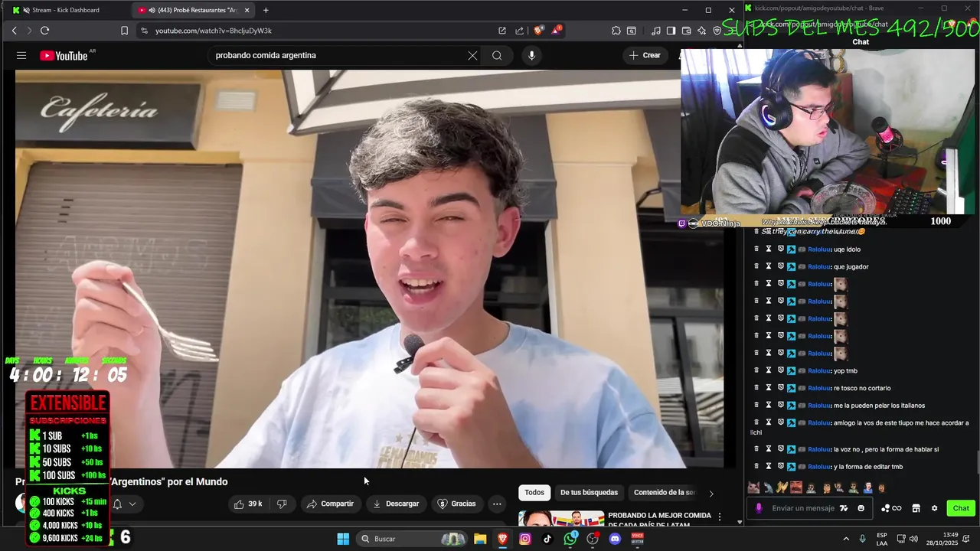Click Descargar to download video
This screenshot has width=980, height=551.
[x=396, y=504]
